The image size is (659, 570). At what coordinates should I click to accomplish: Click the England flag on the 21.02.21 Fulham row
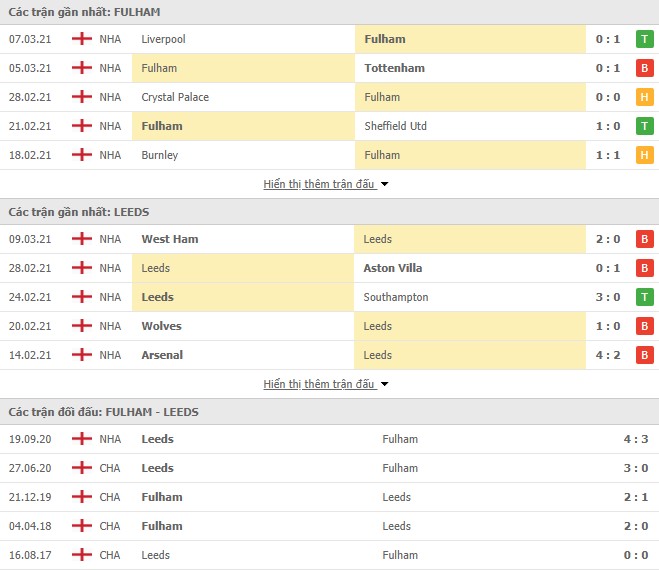[82, 126]
